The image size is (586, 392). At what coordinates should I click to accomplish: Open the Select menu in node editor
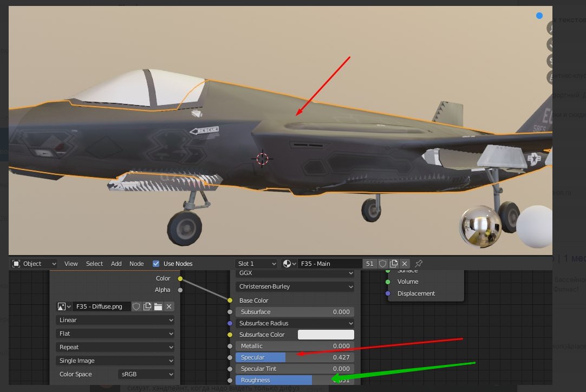coord(94,264)
